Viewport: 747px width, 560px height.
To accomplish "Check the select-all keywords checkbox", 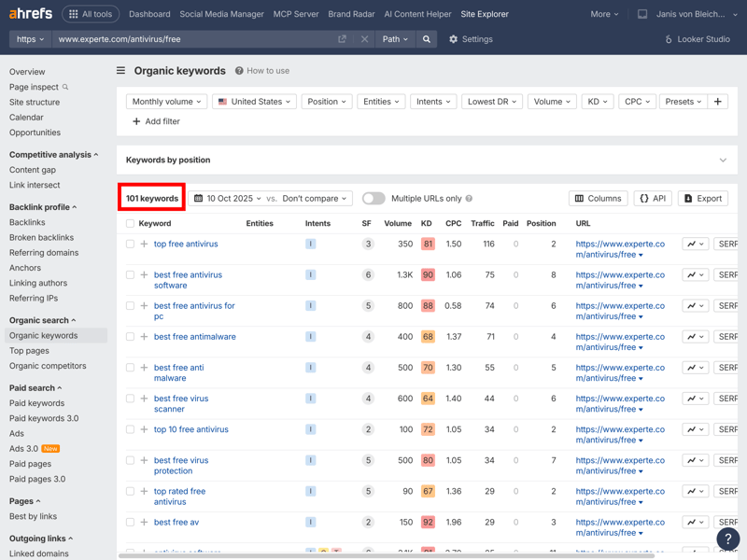I will [x=130, y=224].
